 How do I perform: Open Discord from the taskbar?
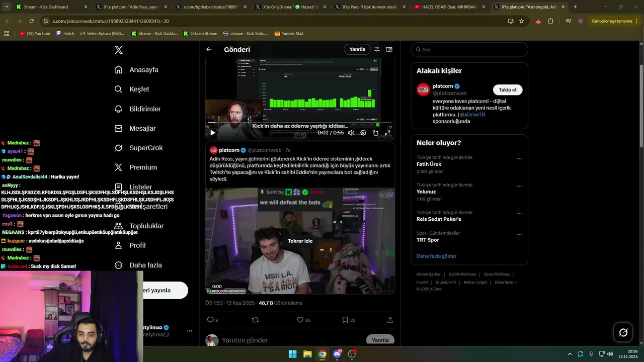[x=337, y=354]
